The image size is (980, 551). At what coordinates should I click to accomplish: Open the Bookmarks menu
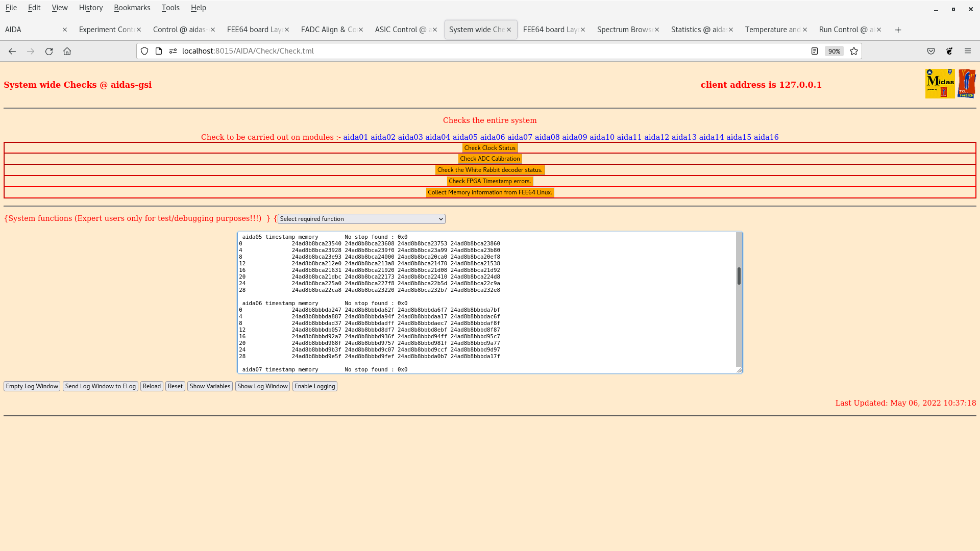click(x=132, y=8)
